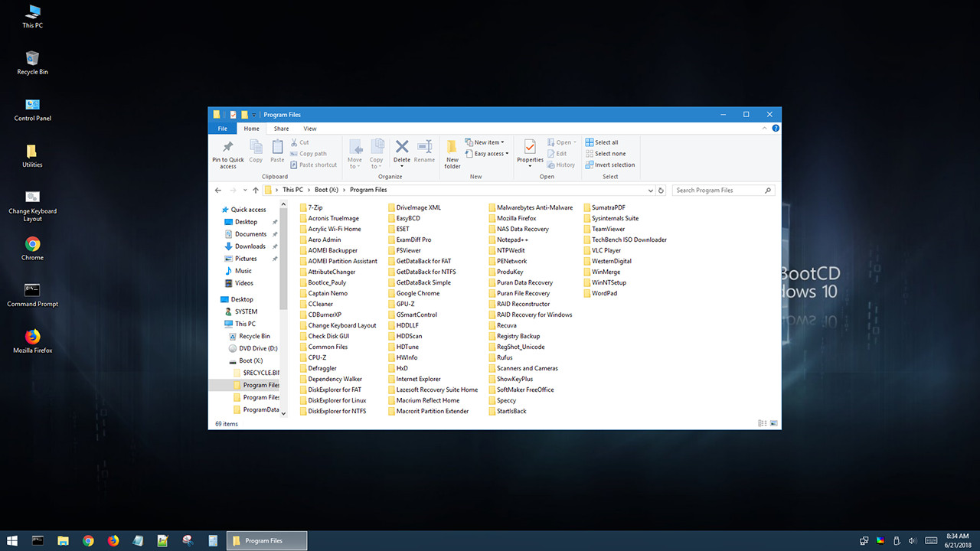
Task: Click the red Delete icon in ribbon
Action: 402,147
